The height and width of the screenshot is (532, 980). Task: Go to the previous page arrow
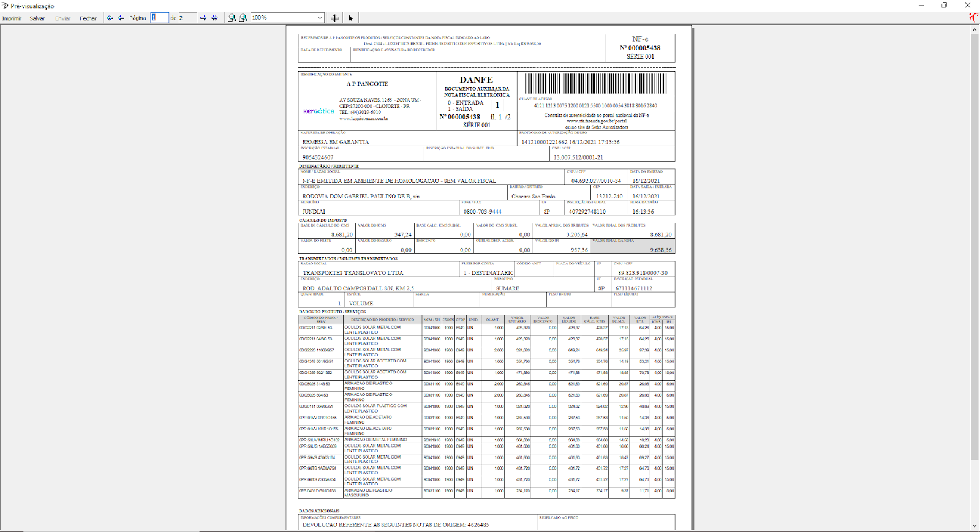click(x=121, y=18)
